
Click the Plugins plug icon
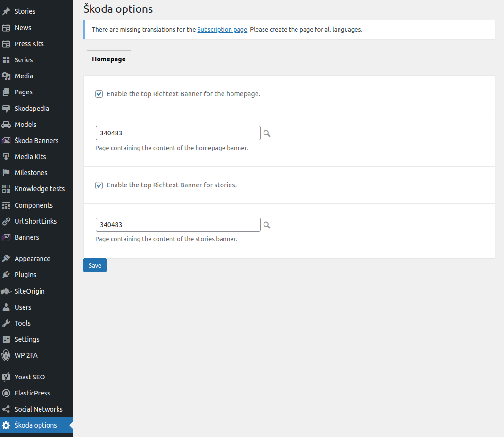click(6, 275)
